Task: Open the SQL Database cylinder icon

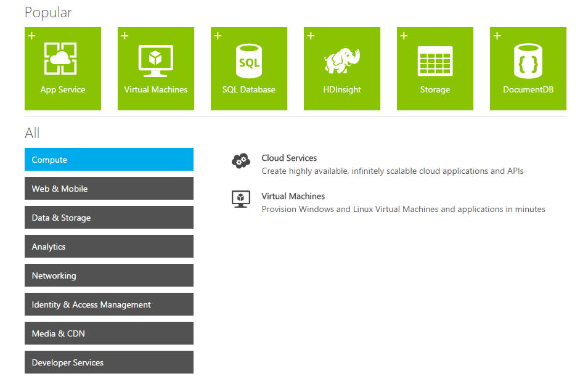Action: (x=248, y=59)
